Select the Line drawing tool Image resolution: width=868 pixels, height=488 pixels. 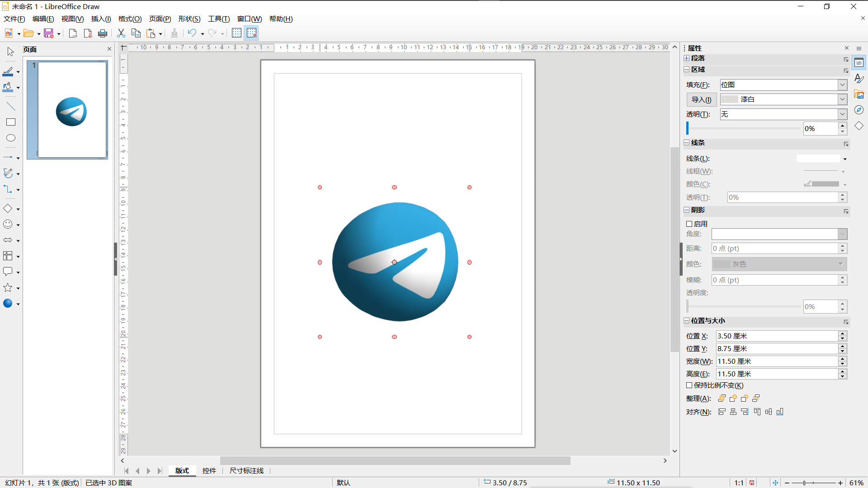11,106
